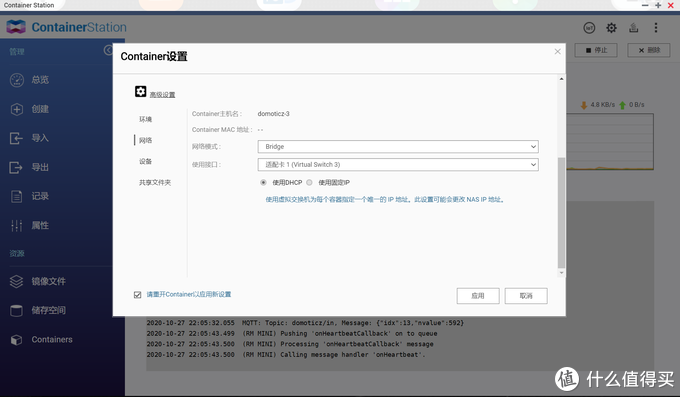
Task: Click the network traffic graph
Action: click(x=610, y=142)
